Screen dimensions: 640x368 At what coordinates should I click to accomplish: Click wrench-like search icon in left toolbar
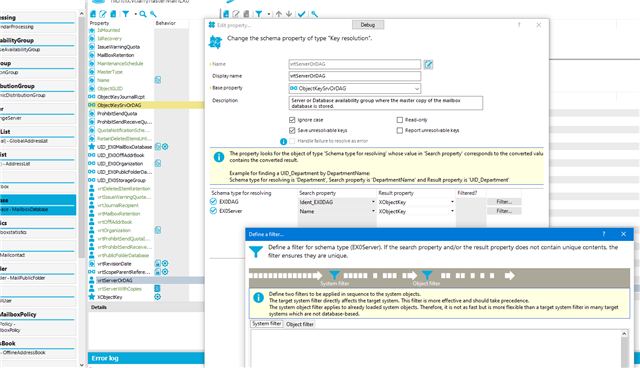pyautogui.click(x=153, y=14)
